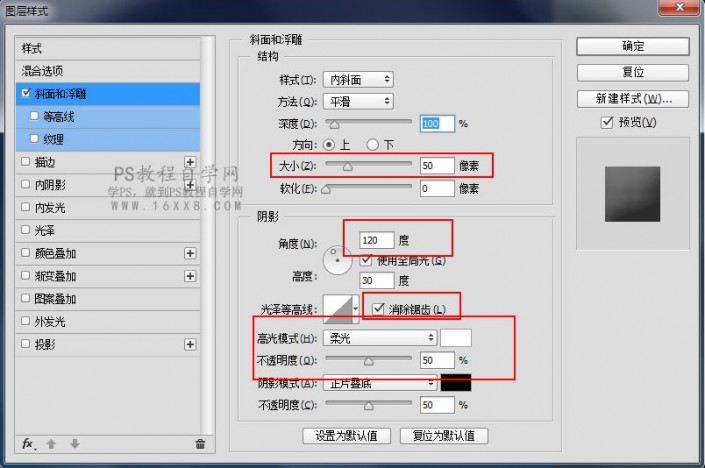Select the 上 direction radio button
Screen dimensions: 705x468
pos(329,145)
